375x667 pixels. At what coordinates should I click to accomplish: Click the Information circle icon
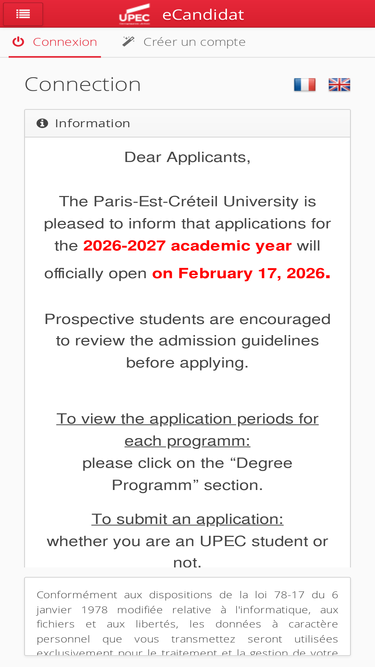[x=42, y=123]
